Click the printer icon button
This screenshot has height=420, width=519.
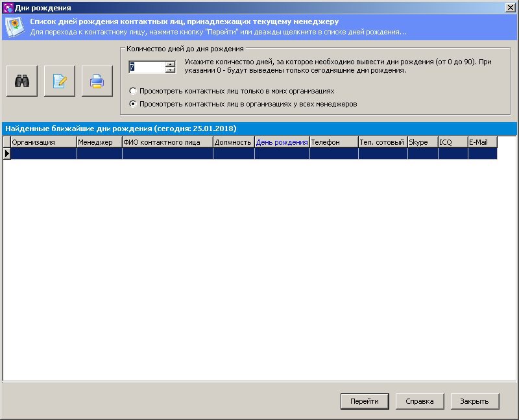(97, 81)
